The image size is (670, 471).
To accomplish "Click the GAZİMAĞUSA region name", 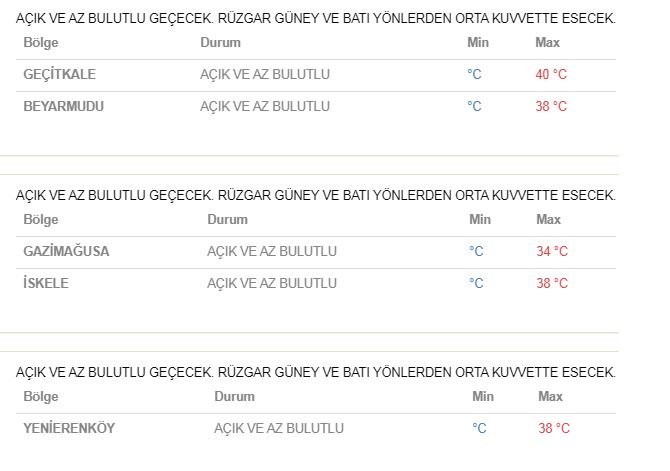I will click(66, 252).
